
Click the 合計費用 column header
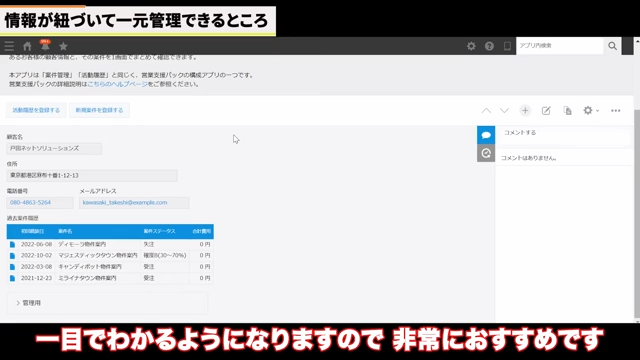click(201, 231)
